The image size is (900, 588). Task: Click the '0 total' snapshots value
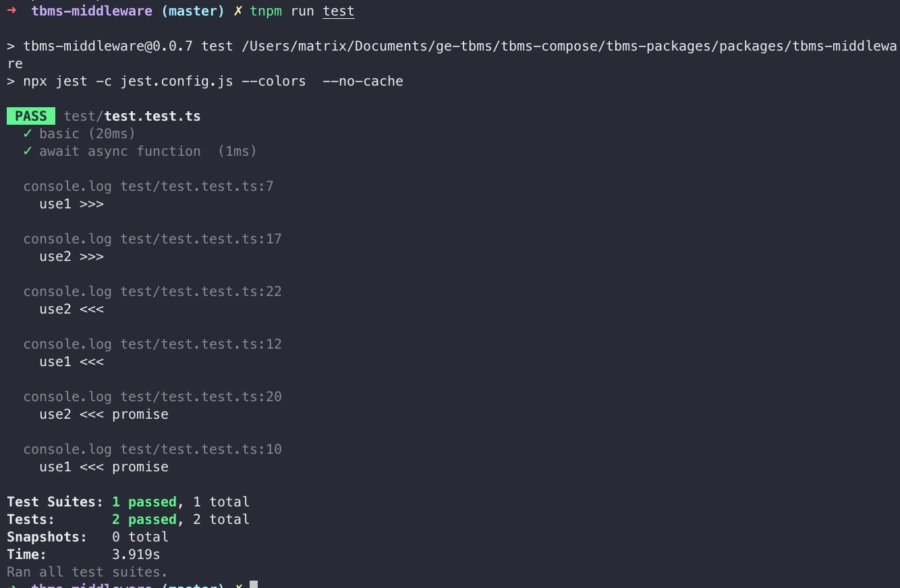(x=140, y=537)
